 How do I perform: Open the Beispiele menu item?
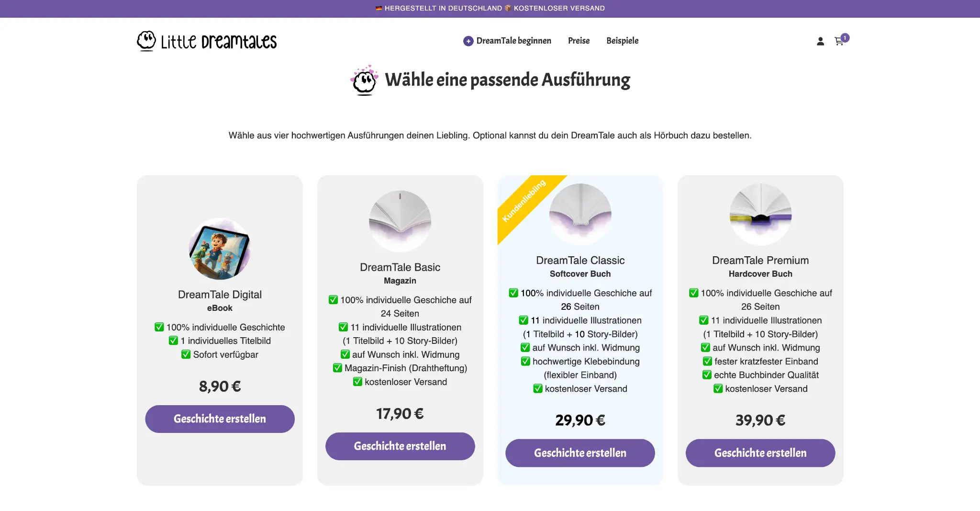click(x=622, y=41)
